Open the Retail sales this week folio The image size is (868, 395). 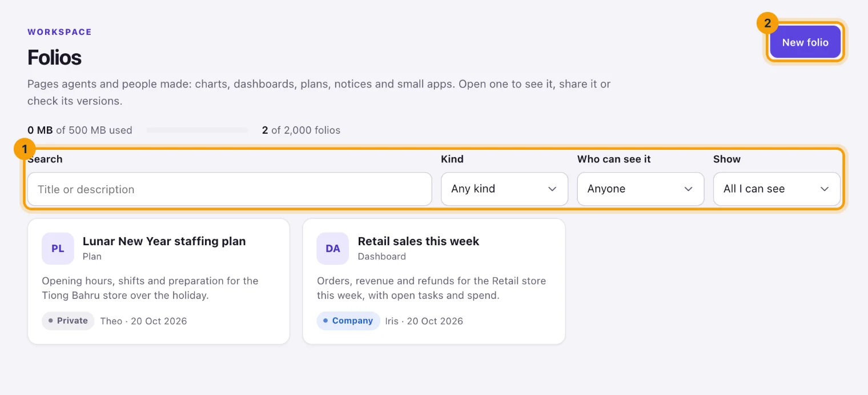[x=434, y=281]
